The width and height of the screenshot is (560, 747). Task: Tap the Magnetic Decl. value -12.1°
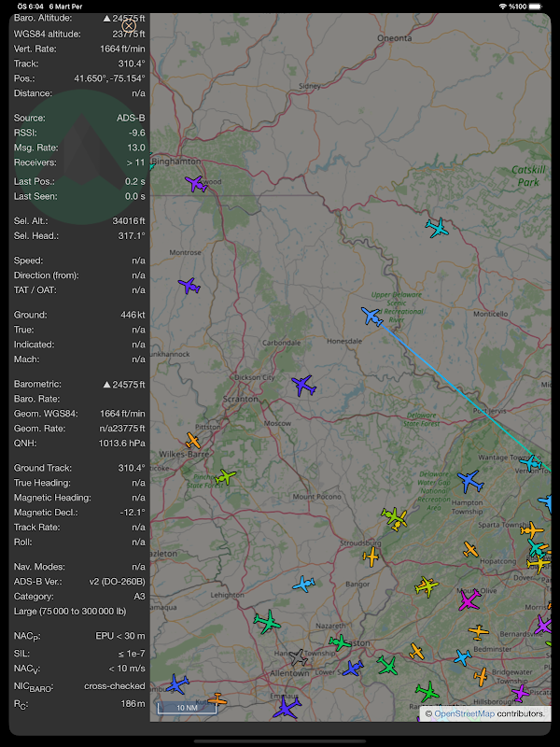click(x=133, y=512)
